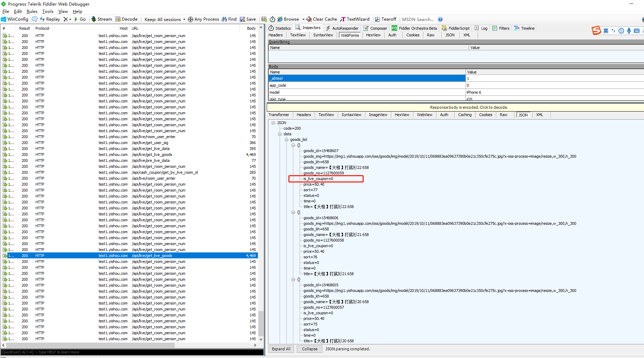Open the Fiddler Orchestra Beta tab
644x358 pixels.
pos(414,28)
